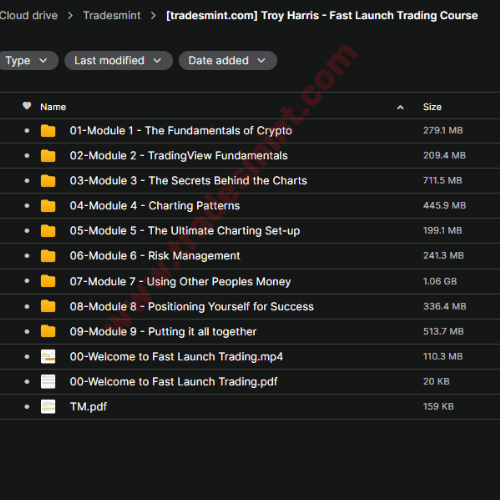Open the Date added filter dropdown

pos(228,61)
